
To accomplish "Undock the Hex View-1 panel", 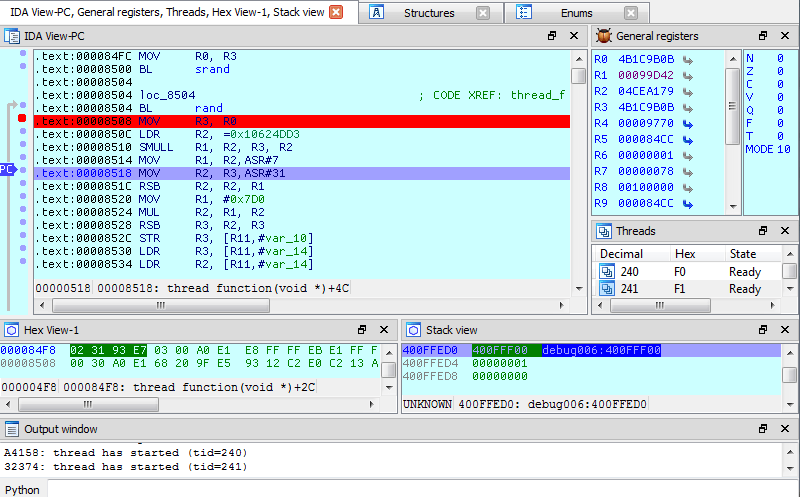I will click(362, 330).
